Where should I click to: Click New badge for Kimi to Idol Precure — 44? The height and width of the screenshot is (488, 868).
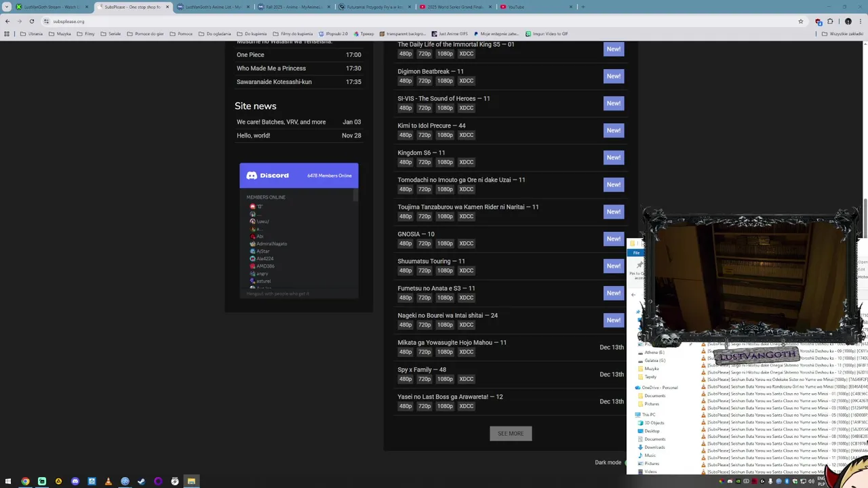coord(614,130)
